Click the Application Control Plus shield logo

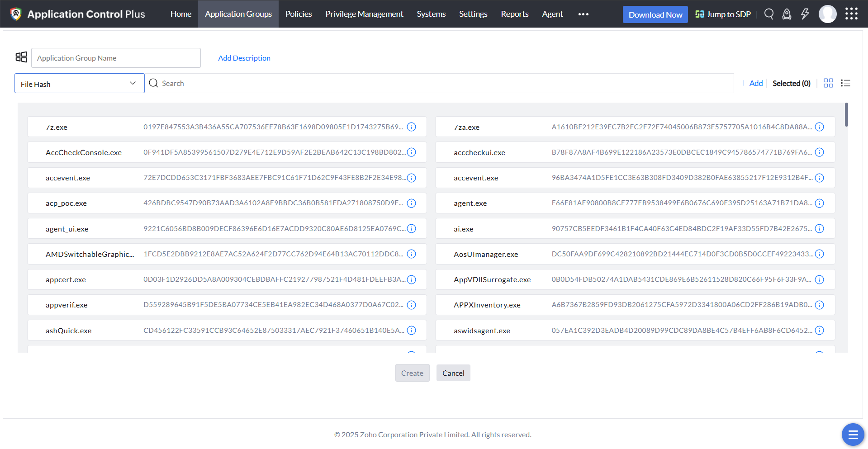point(16,14)
